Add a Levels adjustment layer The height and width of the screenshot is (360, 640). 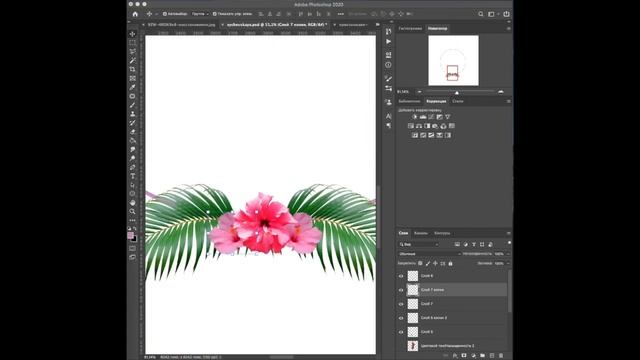coord(423,117)
